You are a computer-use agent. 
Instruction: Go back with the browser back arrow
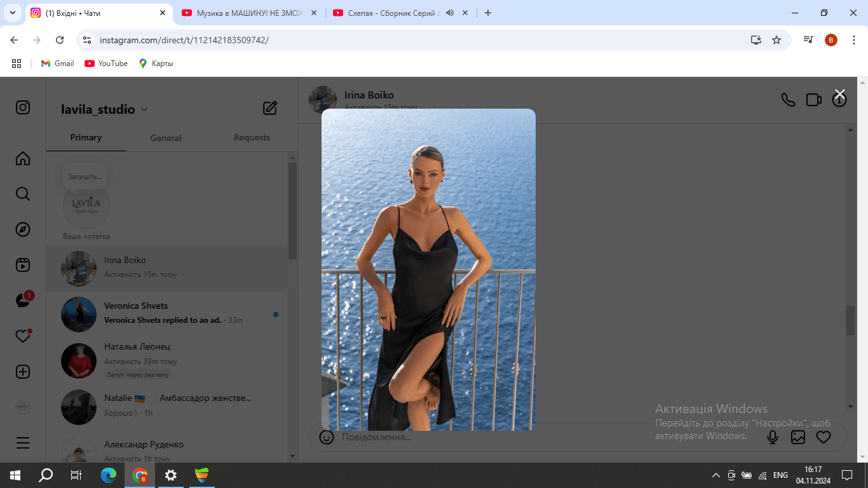pos(14,40)
